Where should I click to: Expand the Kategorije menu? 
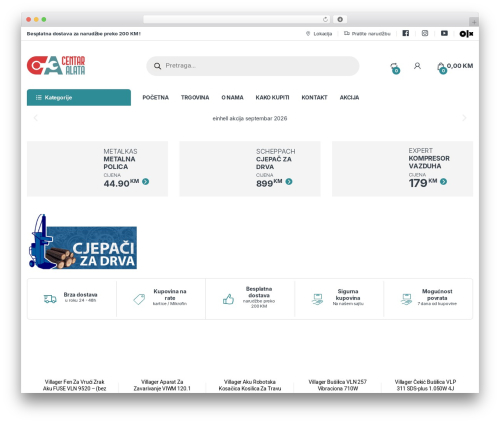79,97
